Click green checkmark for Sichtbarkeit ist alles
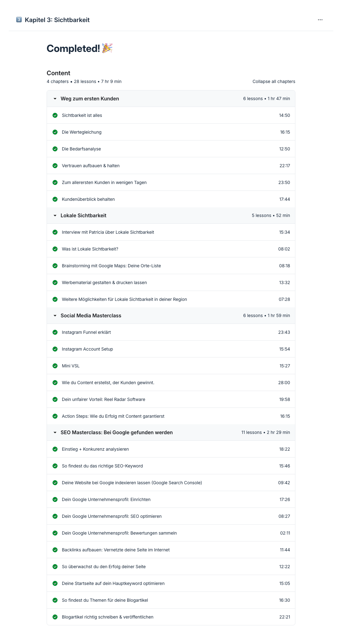Screen dimensions: 342x644 (x=55, y=115)
